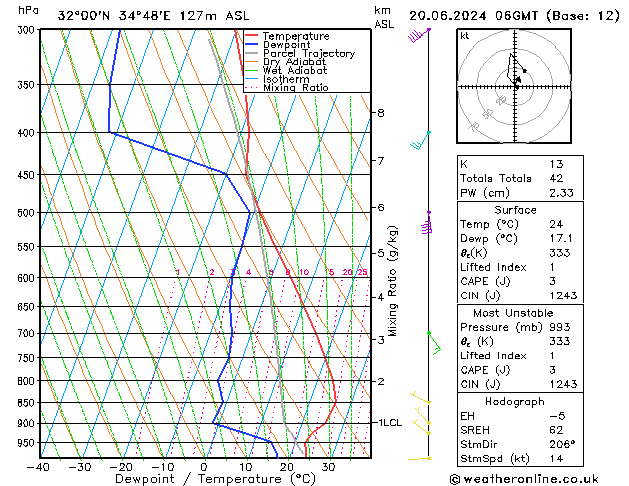
Task: Click the 'Mixing Ratio' legend entry
Action: 296,87
